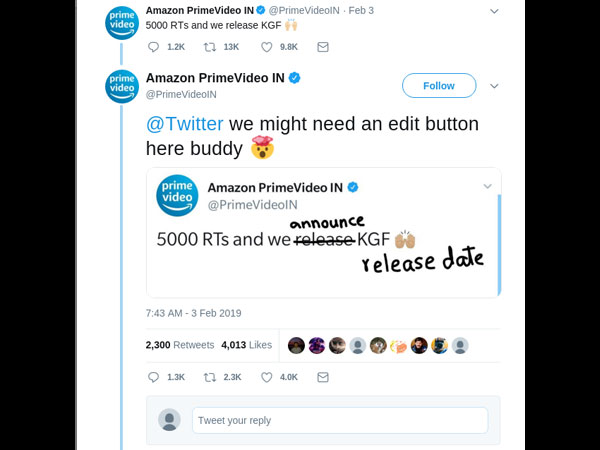This screenshot has height=450, width=600.
Task: Open the @Twitter mention link
Action: (x=184, y=124)
